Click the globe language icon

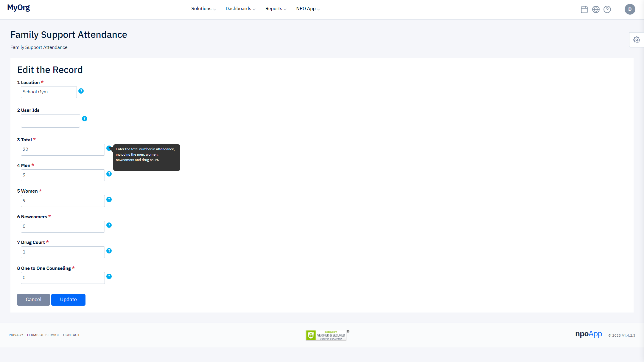596,10
